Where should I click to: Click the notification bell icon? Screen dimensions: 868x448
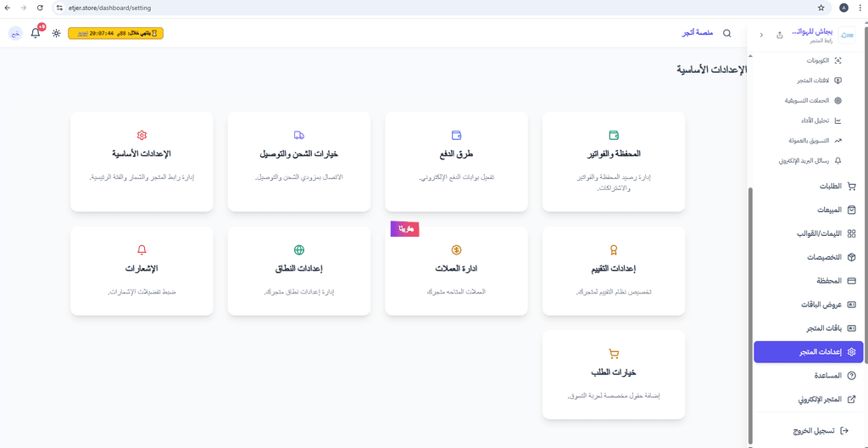pyautogui.click(x=36, y=33)
